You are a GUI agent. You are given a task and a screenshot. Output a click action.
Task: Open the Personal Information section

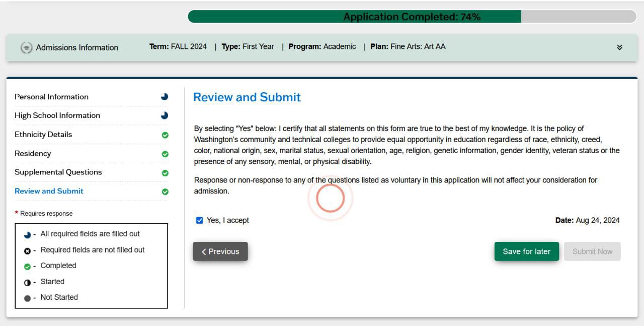(x=51, y=97)
